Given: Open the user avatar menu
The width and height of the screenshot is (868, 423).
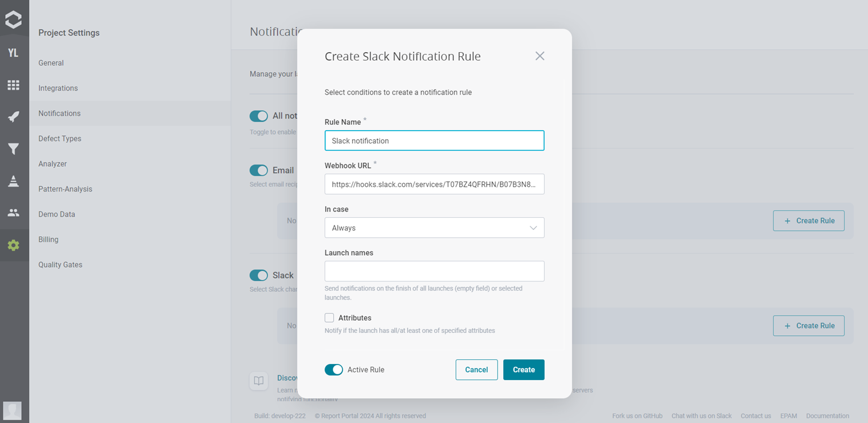Looking at the screenshot, I should tap(13, 410).
